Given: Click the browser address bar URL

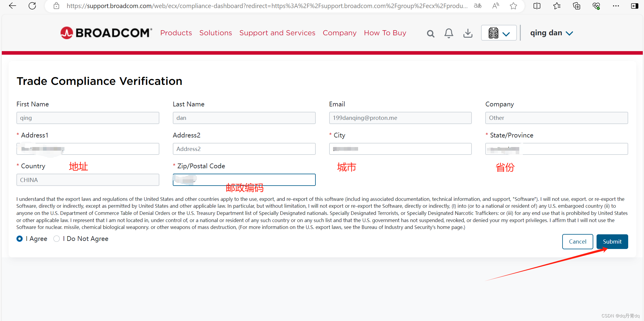Looking at the screenshot, I should pos(267,6).
